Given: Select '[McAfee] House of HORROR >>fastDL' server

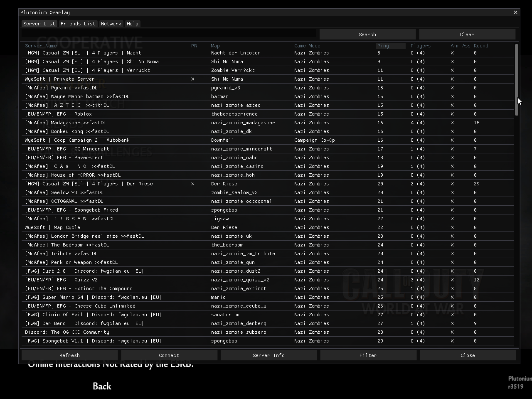Looking at the screenshot, I should coord(268,175).
